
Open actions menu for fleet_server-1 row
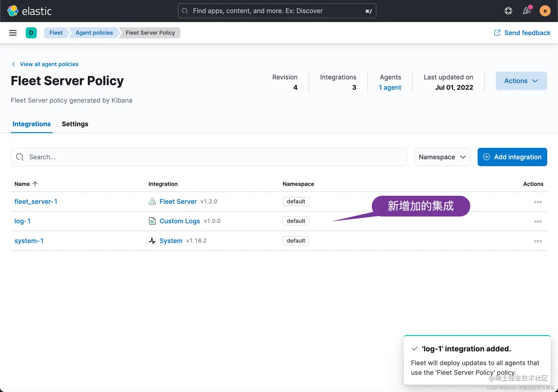pyautogui.click(x=538, y=202)
